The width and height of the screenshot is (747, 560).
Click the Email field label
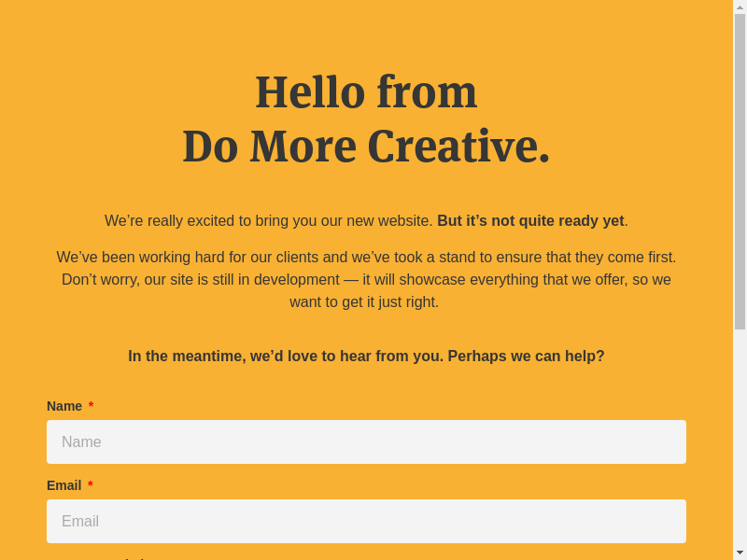[63, 485]
